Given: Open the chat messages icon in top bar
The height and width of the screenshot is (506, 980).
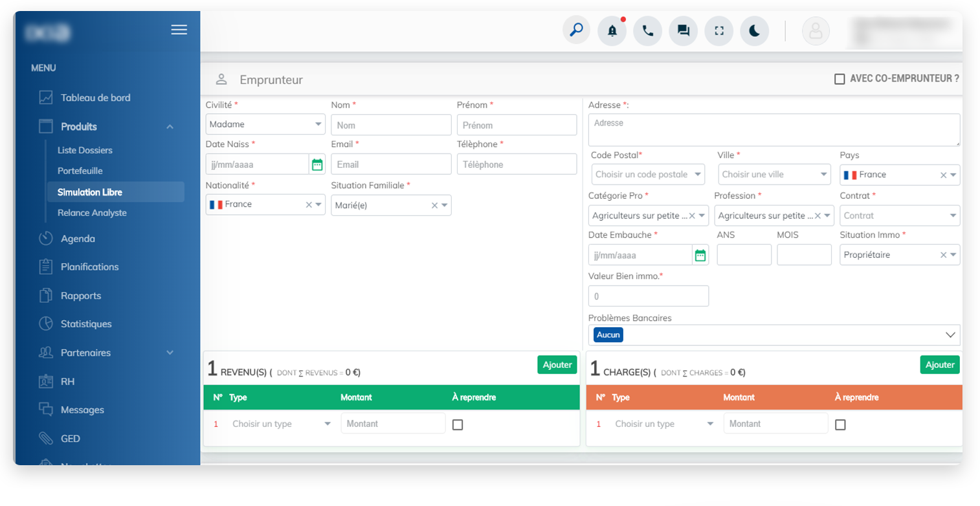Looking at the screenshot, I should 683,30.
